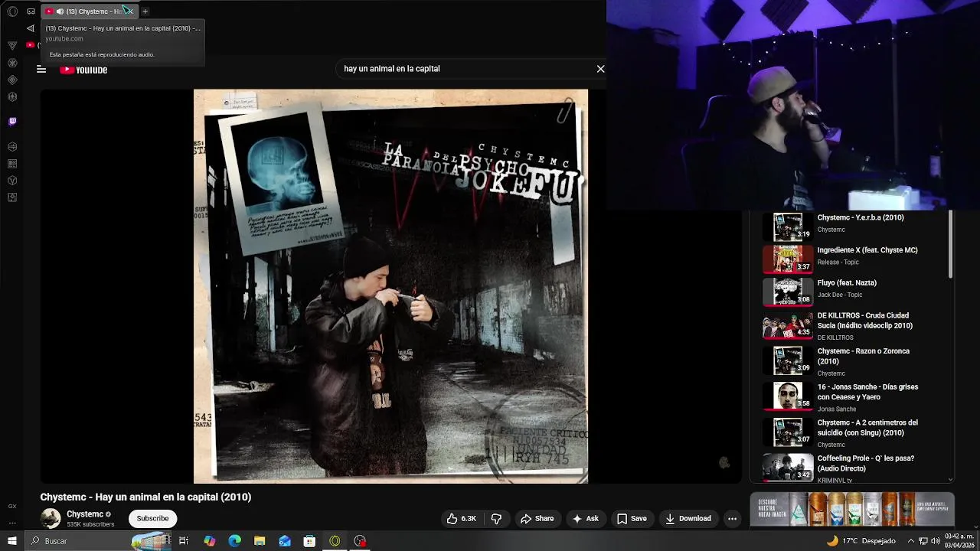Play Chystemc - Y.e.r.b.a (2010) from sidebar
This screenshot has height=551, width=980.
pyautogui.click(x=861, y=217)
